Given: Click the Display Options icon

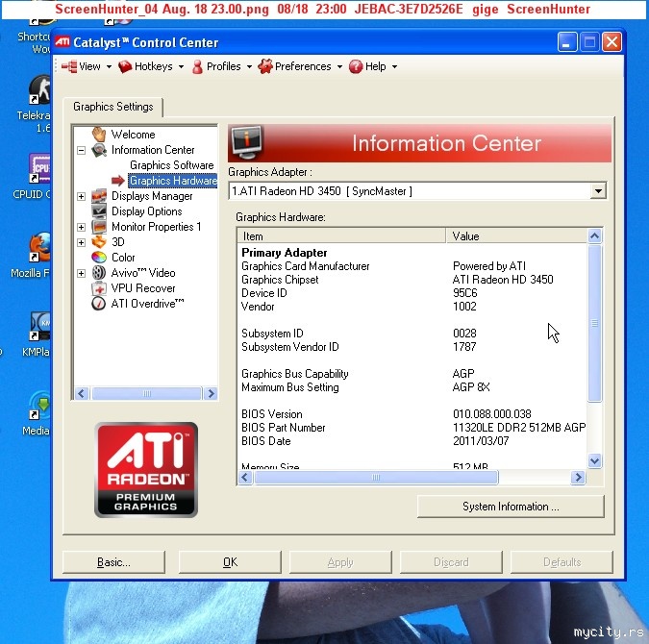Looking at the screenshot, I should (x=99, y=211).
